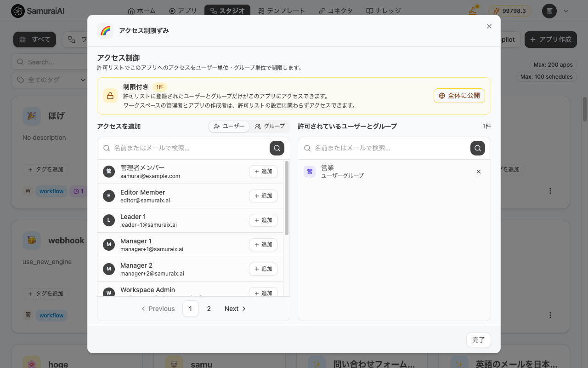Open the 99798.3 credits badge
The width and height of the screenshot is (588, 368).
[x=509, y=11]
